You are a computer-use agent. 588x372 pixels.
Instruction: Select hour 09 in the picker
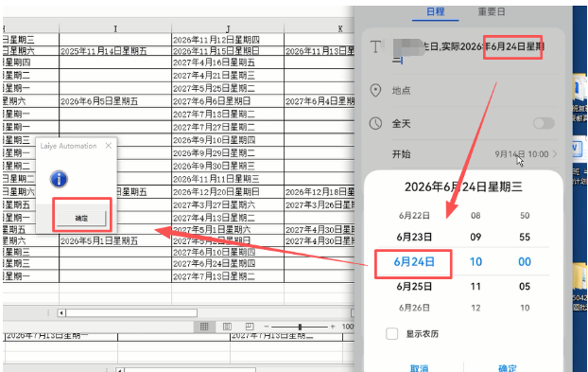(x=476, y=238)
